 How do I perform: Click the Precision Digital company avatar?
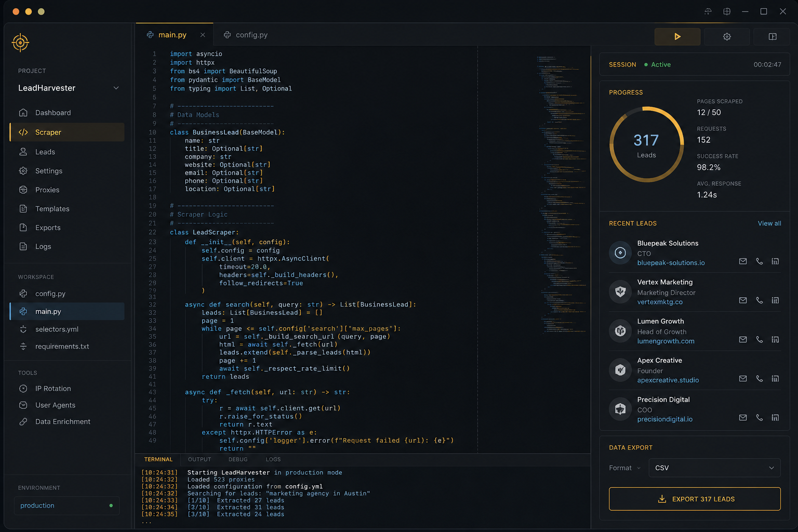[x=620, y=409]
